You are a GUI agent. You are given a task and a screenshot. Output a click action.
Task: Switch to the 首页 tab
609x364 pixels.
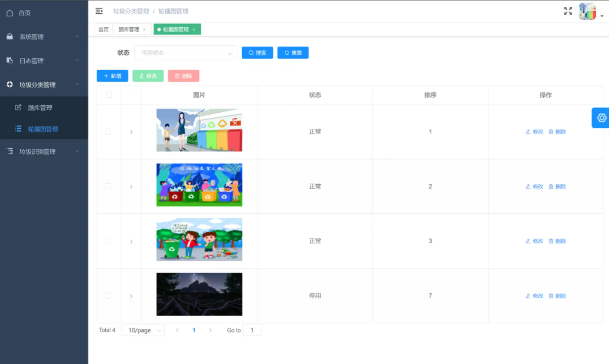(x=103, y=30)
